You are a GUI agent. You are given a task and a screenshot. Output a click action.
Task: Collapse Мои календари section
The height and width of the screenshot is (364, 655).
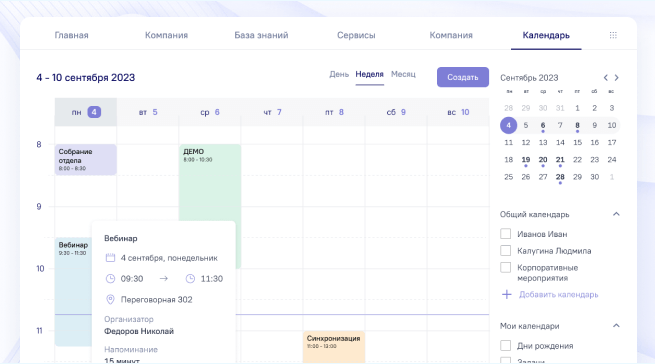pos(616,326)
